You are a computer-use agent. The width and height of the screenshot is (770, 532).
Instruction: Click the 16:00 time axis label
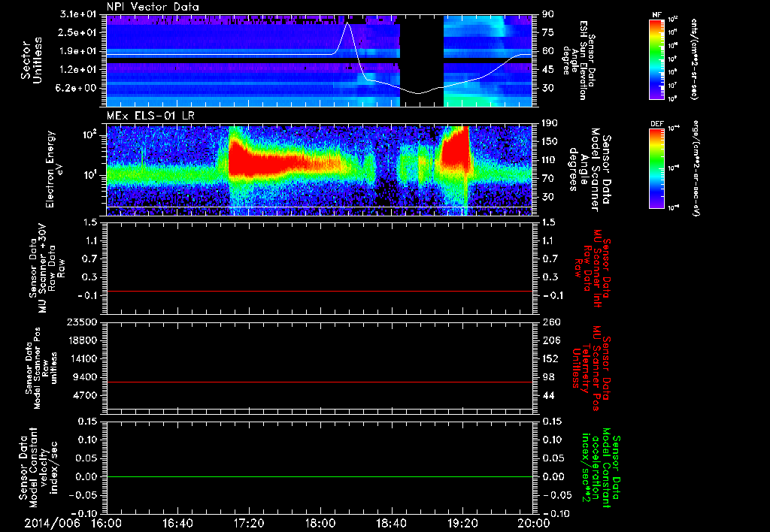click(x=107, y=523)
